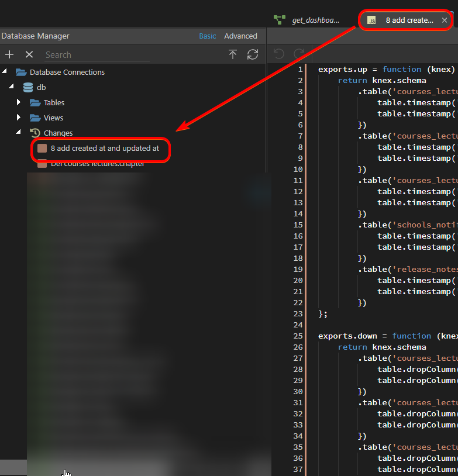The image size is (458, 476).
Task: Click the collapse-all arrow icon
Action: pos(233,54)
